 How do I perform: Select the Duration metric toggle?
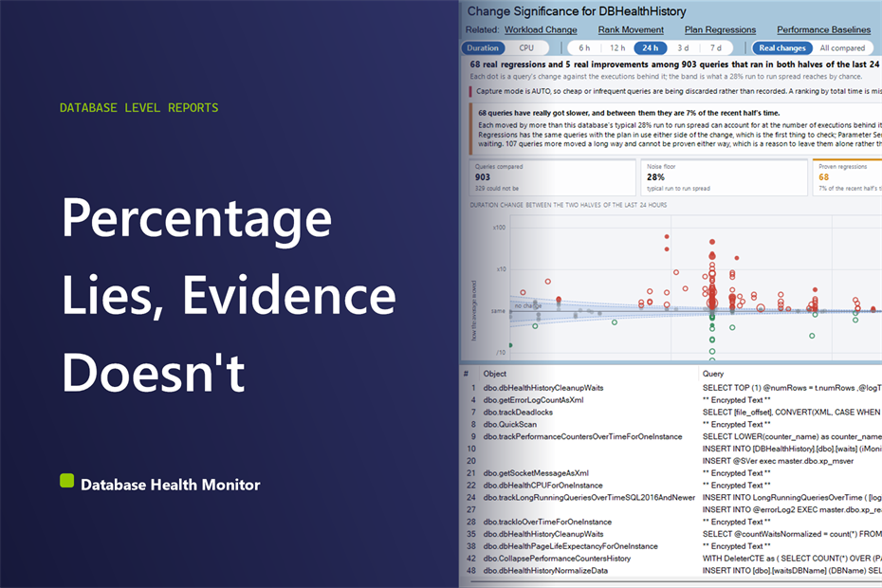point(483,47)
